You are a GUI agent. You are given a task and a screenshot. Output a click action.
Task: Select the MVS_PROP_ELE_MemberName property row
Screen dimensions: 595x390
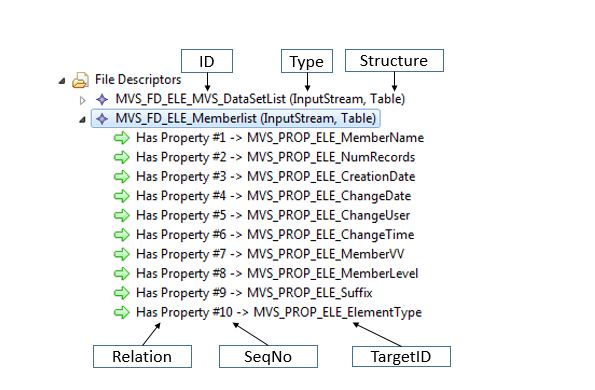(x=280, y=138)
